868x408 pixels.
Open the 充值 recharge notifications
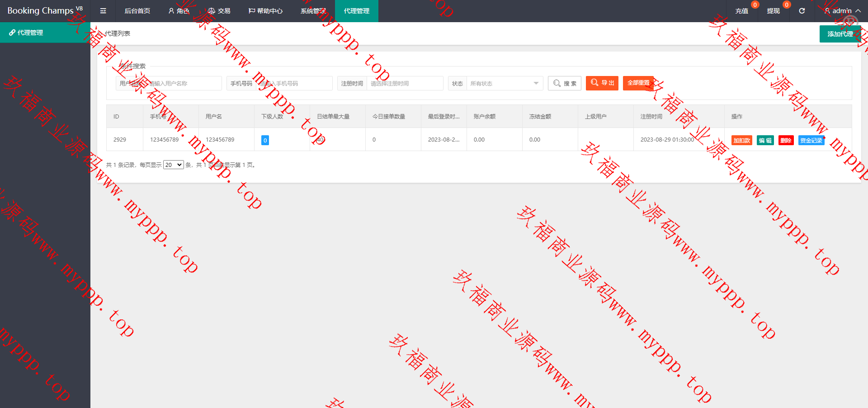coord(741,11)
